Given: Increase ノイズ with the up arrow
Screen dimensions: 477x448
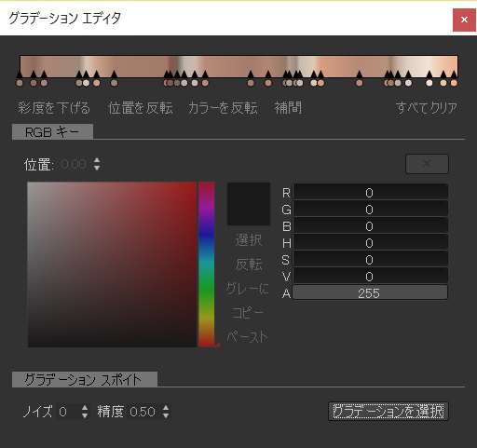Looking at the screenshot, I should [x=85, y=408].
